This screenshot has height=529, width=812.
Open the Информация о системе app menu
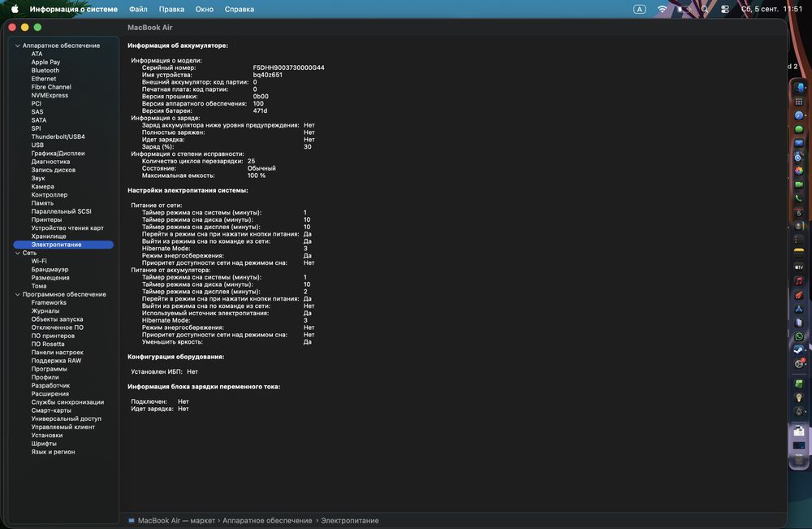(74, 9)
